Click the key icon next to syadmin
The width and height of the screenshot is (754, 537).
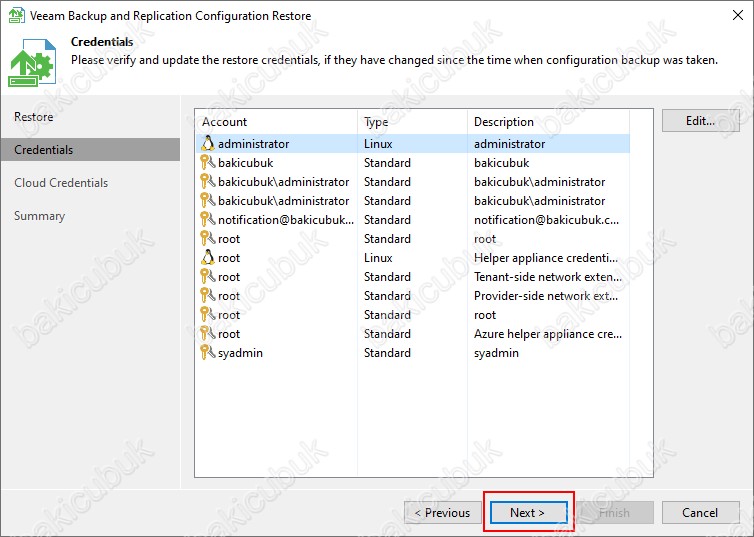pos(208,353)
